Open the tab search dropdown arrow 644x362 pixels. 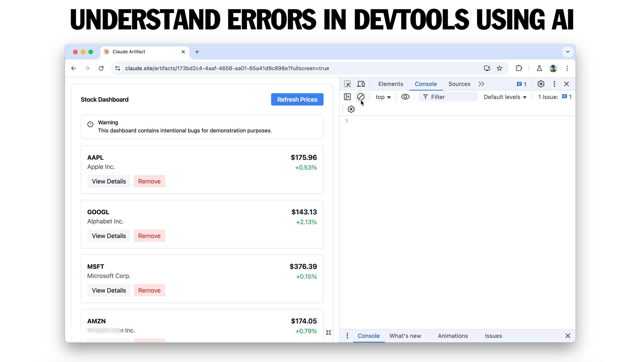(x=568, y=52)
